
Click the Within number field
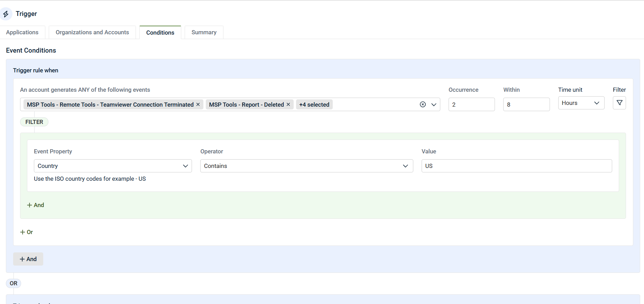click(526, 105)
